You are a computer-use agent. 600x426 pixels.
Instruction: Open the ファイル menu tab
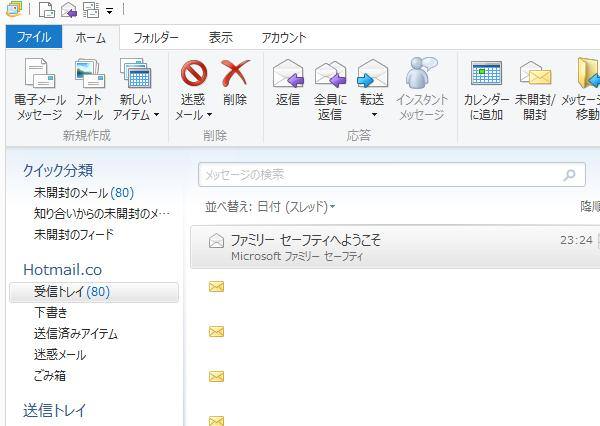click(33, 37)
